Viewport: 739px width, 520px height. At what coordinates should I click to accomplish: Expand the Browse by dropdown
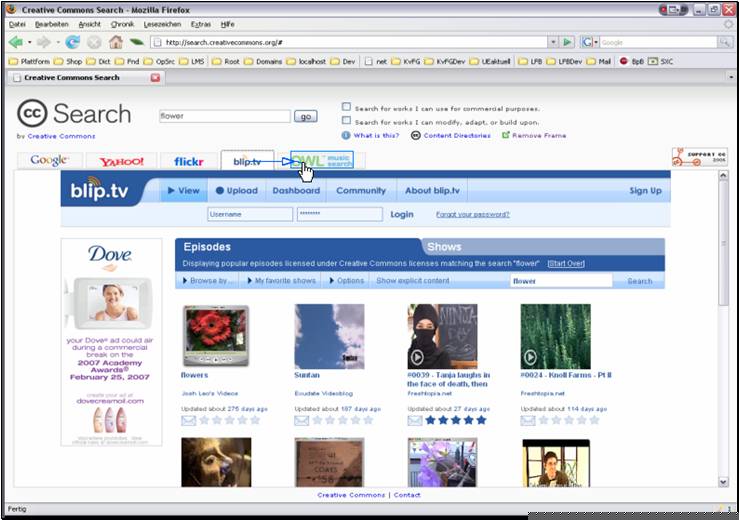pos(209,281)
